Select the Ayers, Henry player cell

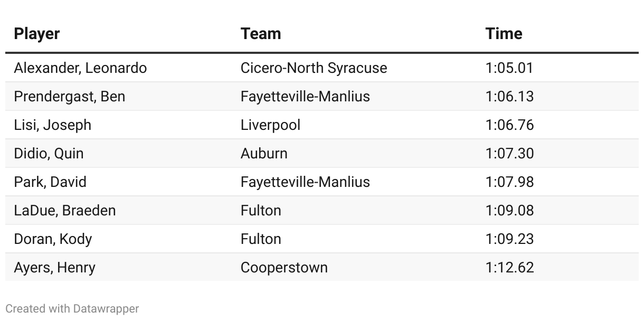click(x=55, y=268)
